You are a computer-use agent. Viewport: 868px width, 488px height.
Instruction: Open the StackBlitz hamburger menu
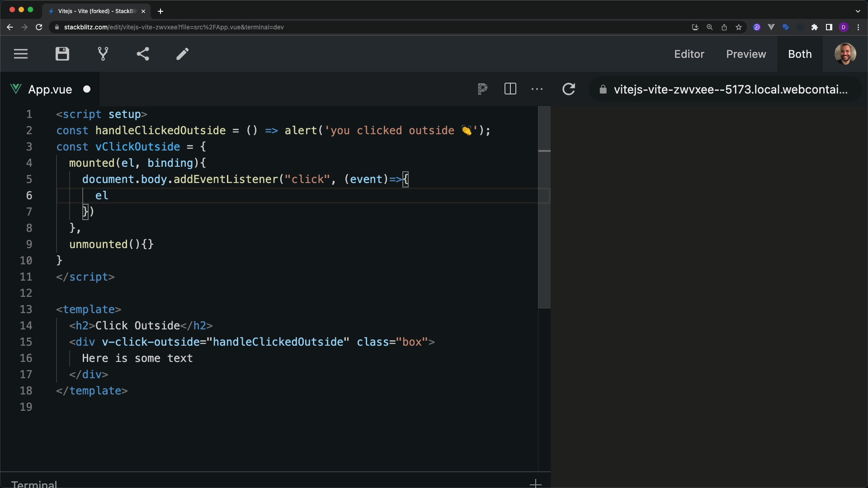point(21,54)
